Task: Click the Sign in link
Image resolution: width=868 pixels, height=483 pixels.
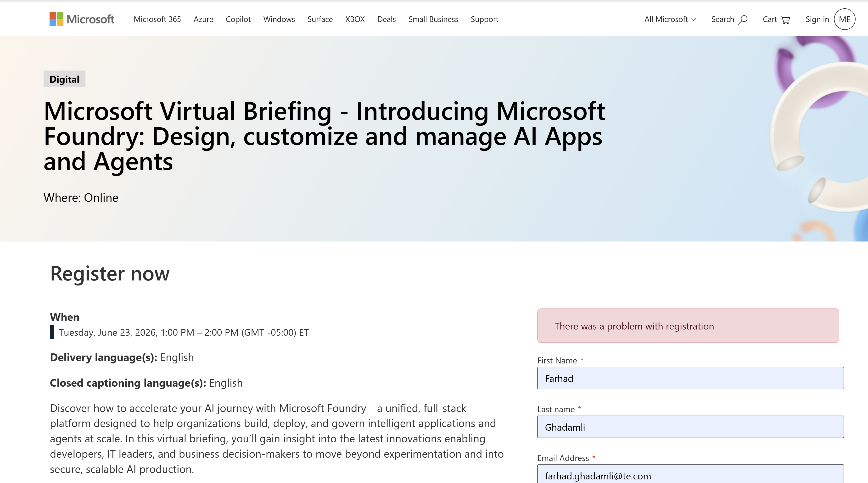Action: pyautogui.click(x=817, y=19)
